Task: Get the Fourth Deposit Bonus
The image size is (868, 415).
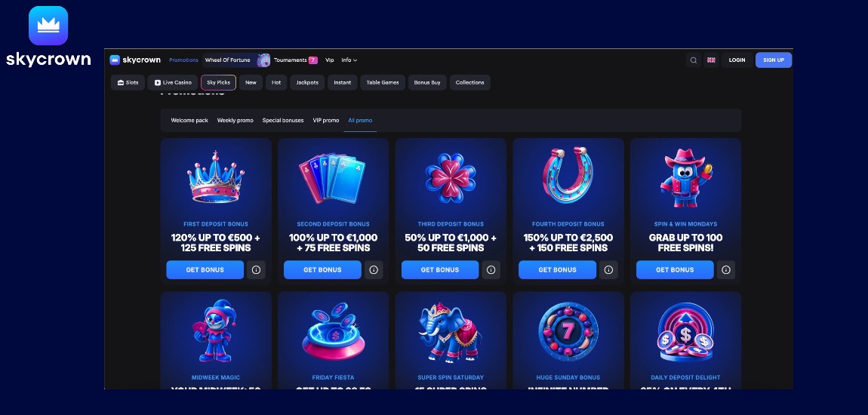Action: click(557, 270)
